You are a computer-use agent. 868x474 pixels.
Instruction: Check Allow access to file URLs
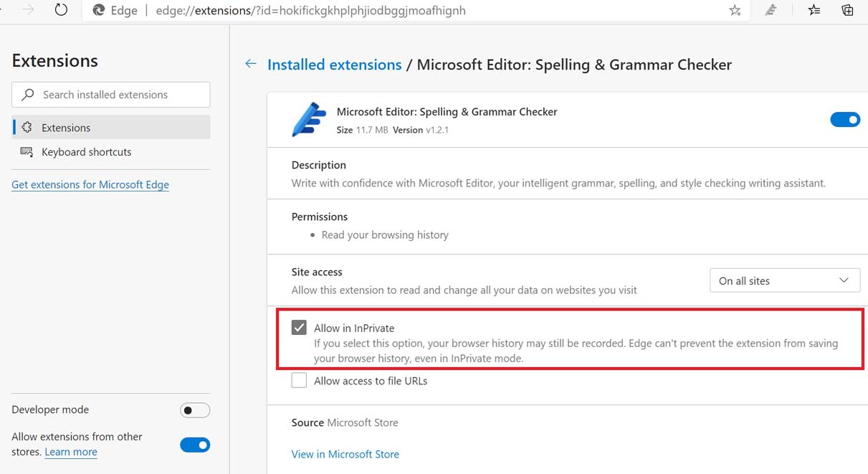tap(299, 381)
